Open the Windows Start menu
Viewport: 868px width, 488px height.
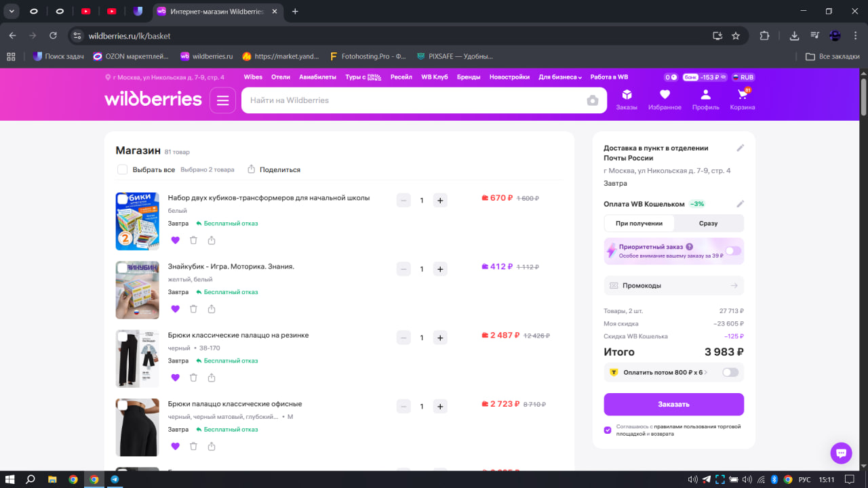pos(10,479)
